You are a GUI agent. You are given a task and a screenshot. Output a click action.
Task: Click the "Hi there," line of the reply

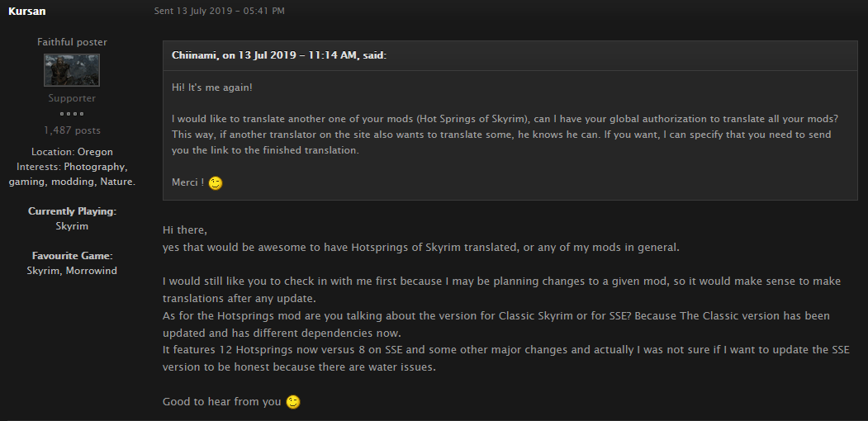pyautogui.click(x=185, y=230)
